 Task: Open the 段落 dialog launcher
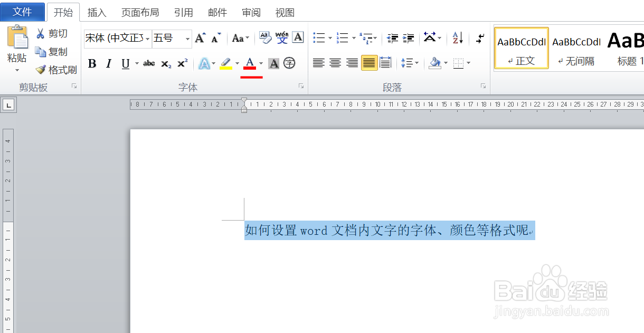tap(483, 86)
